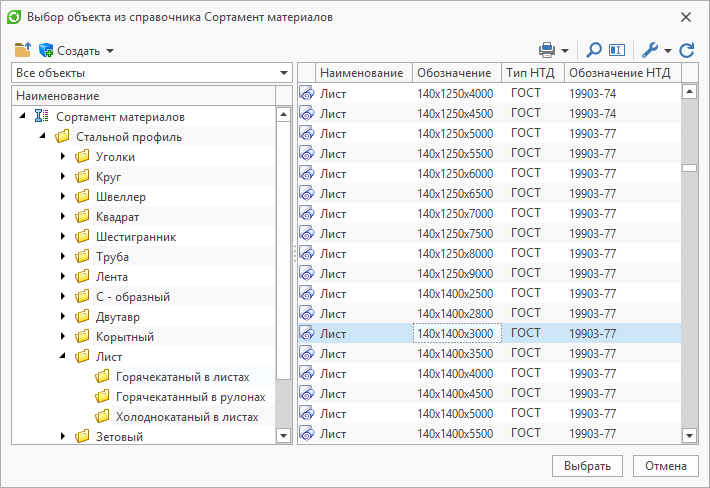The width and height of the screenshot is (710, 488).
Task: Open search with the magnifier icon
Action: [594, 50]
